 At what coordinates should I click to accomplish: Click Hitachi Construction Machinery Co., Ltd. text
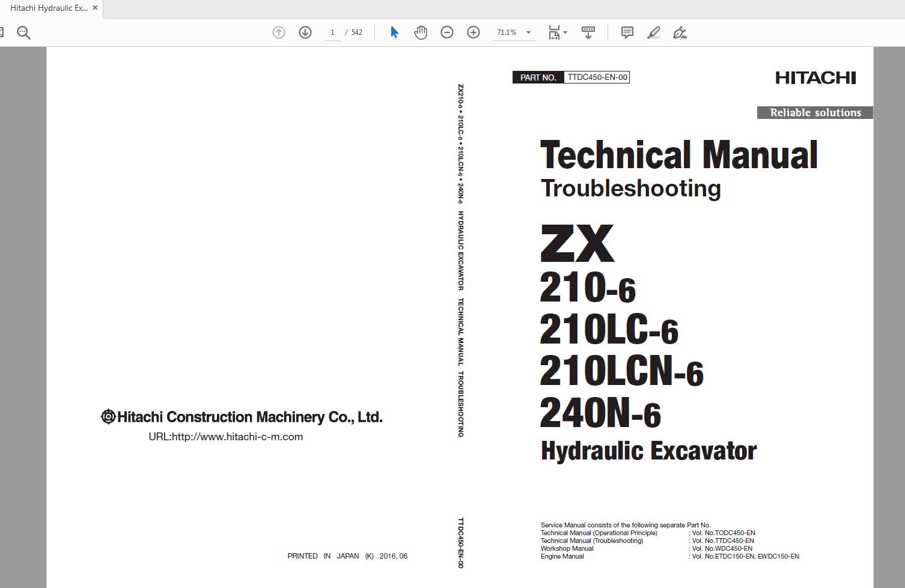click(242, 417)
